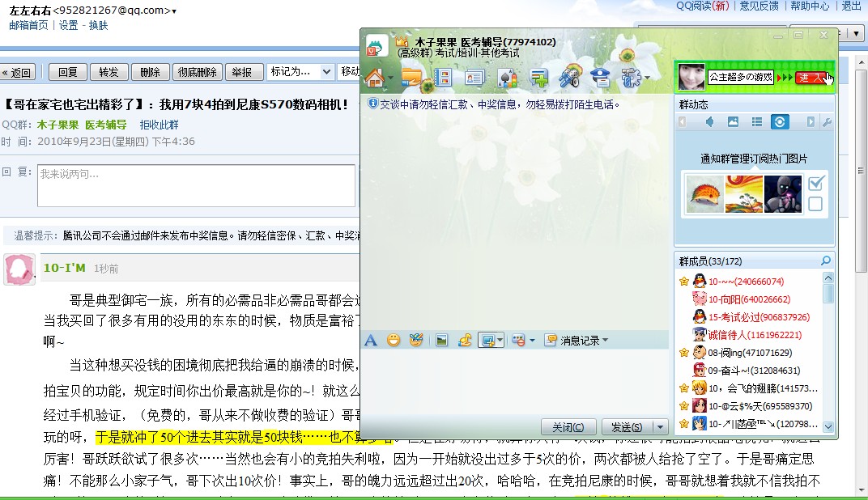
Task: Select the font settings icon in chat toolbar
Action: (x=371, y=340)
